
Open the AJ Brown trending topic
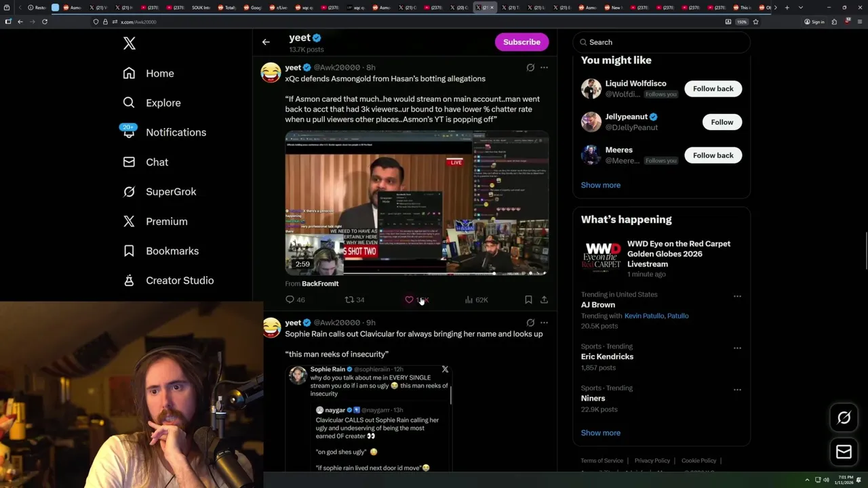(597, 305)
